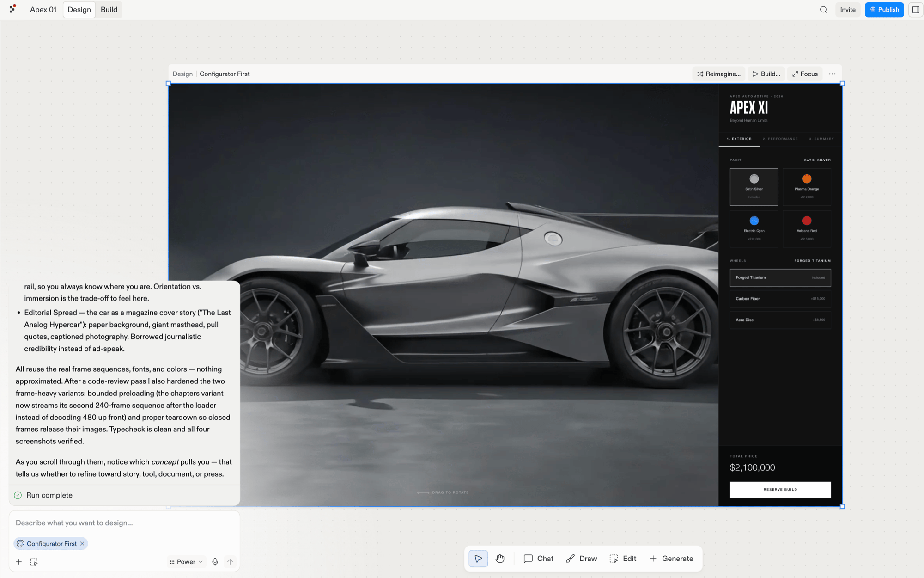The width and height of the screenshot is (924, 578).
Task: Click the Apex 01 project name
Action: pyautogui.click(x=43, y=10)
